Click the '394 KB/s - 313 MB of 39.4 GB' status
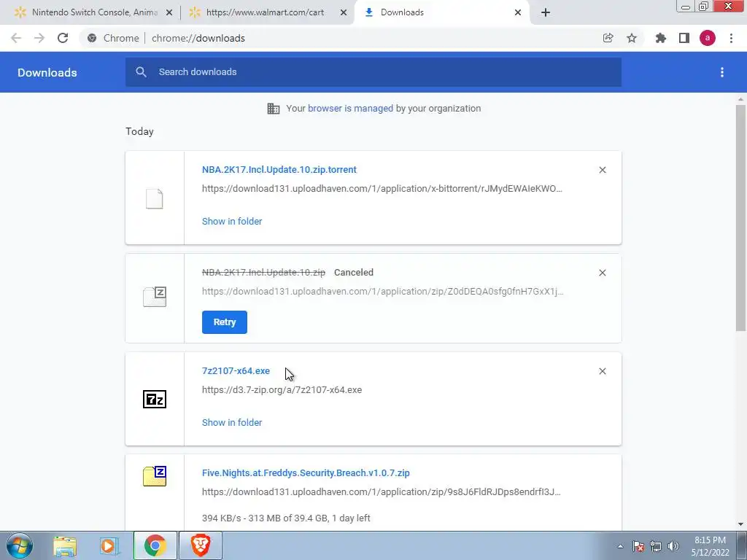This screenshot has height=560, width=747. click(286, 518)
